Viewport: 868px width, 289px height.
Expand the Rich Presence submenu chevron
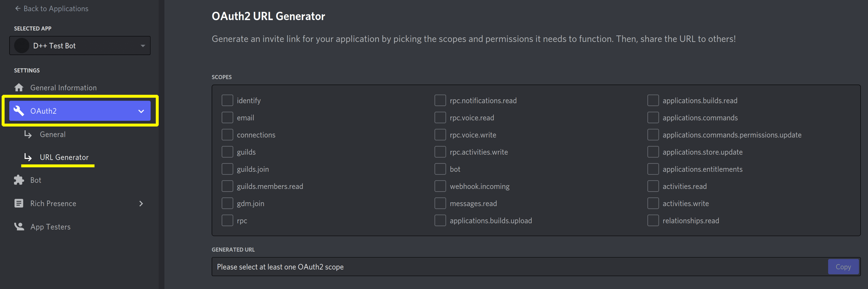(141, 203)
